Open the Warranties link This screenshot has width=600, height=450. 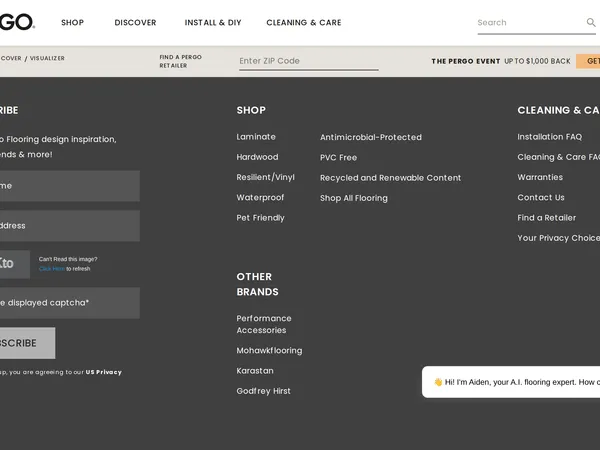pos(540,177)
